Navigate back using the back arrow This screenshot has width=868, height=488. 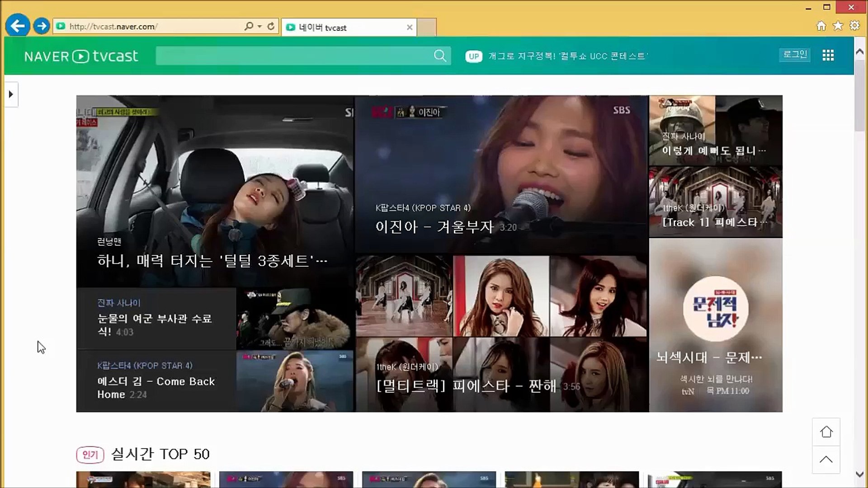(18, 26)
